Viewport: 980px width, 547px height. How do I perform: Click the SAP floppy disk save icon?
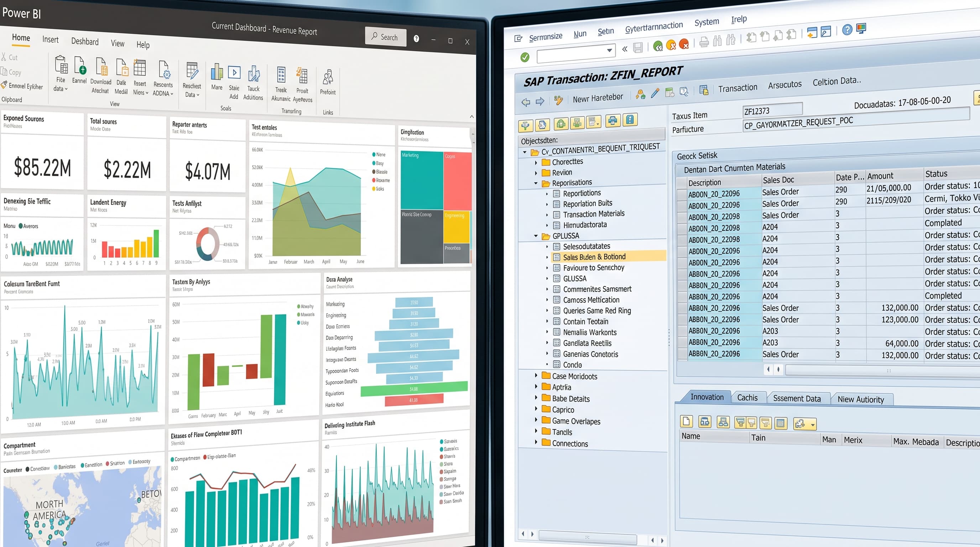point(638,48)
